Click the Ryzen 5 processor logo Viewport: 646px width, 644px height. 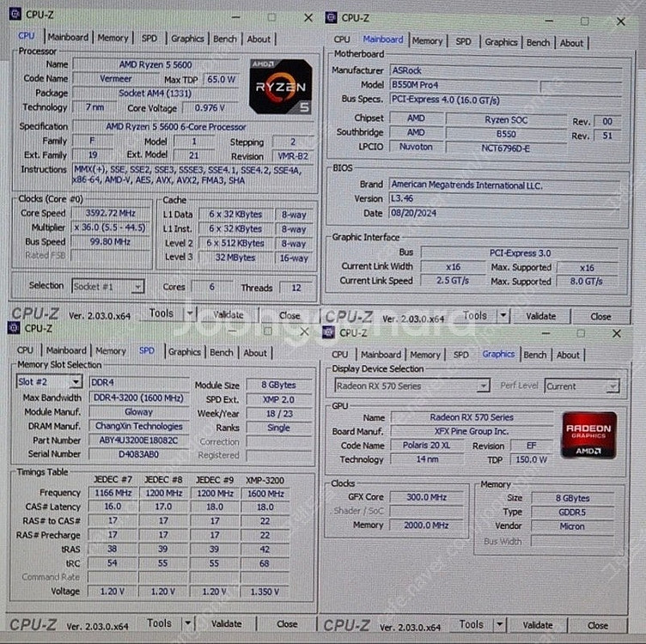click(281, 87)
